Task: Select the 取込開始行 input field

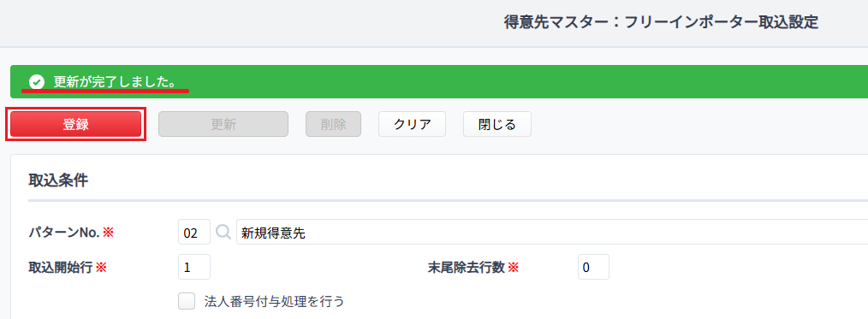Action: [194, 267]
